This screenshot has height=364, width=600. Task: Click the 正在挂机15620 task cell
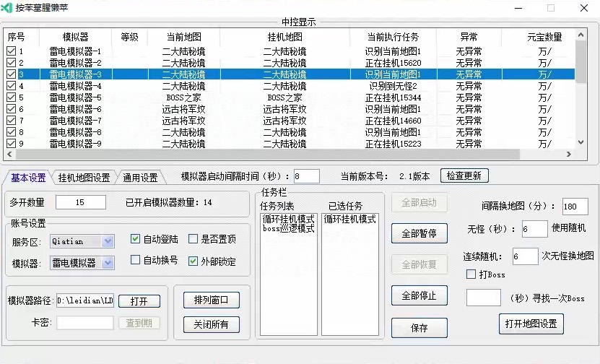click(393, 62)
